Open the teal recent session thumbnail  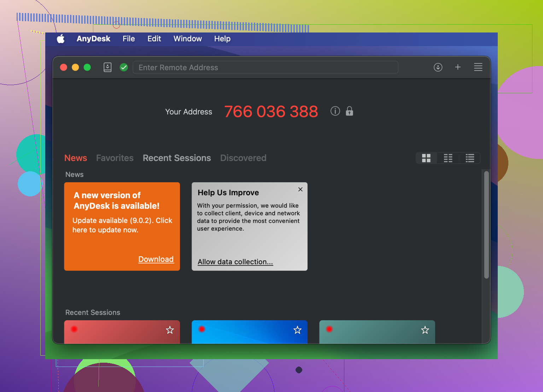(x=377, y=332)
